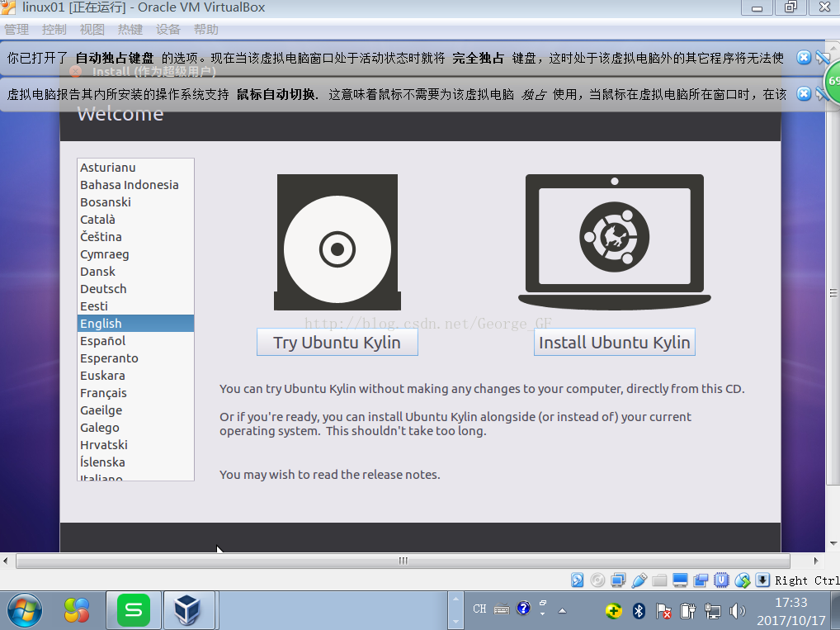840x630 pixels.
Task: Click the CD disc image above Try button
Action: (337, 243)
